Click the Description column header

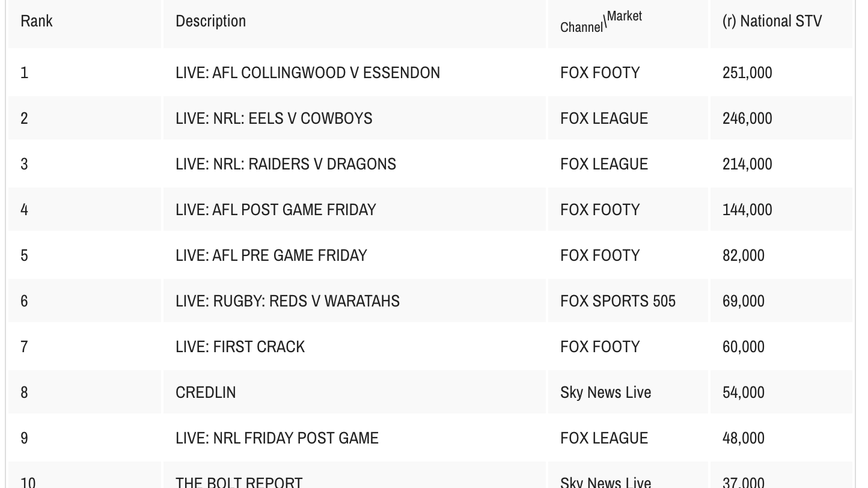click(210, 21)
